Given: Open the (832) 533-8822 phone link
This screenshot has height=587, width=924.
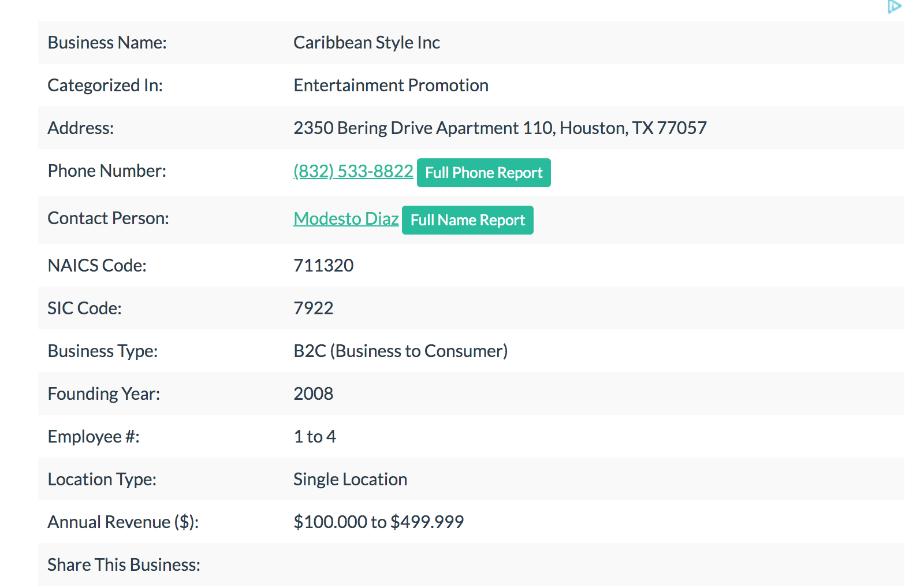Looking at the screenshot, I should tap(353, 171).
